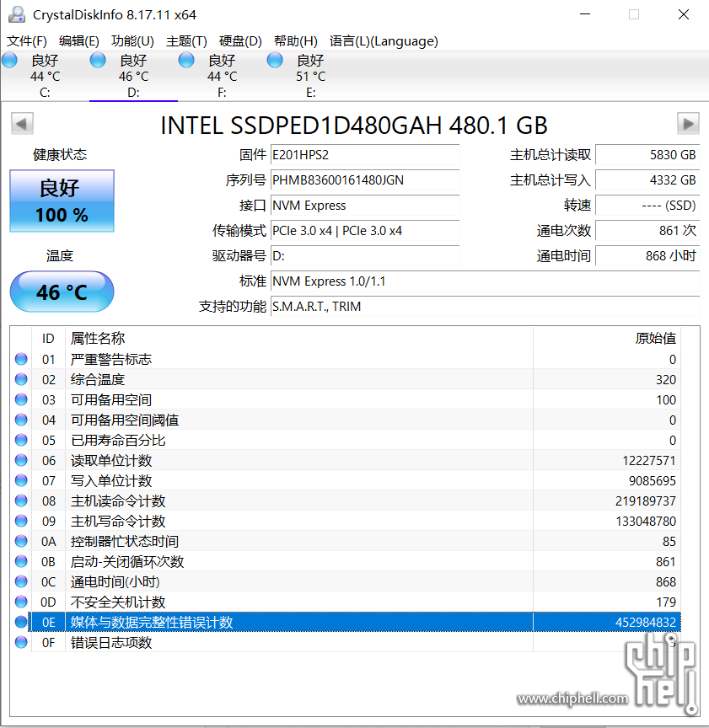The height and width of the screenshot is (728, 709).
Task: Click raw value 133048780
Action: pos(645,521)
